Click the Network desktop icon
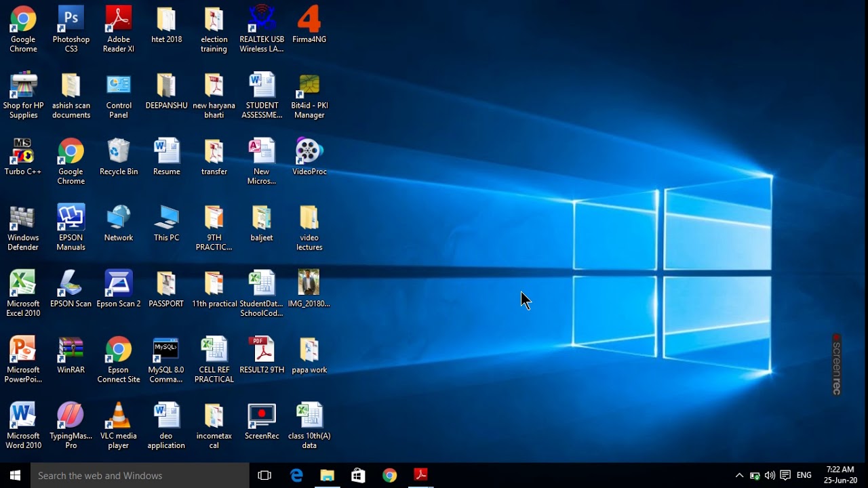The height and width of the screenshot is (488, 868). 119,223
